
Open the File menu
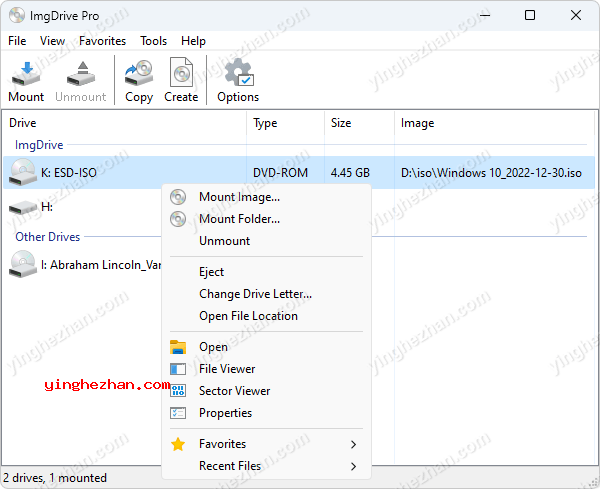click(17, 41)
